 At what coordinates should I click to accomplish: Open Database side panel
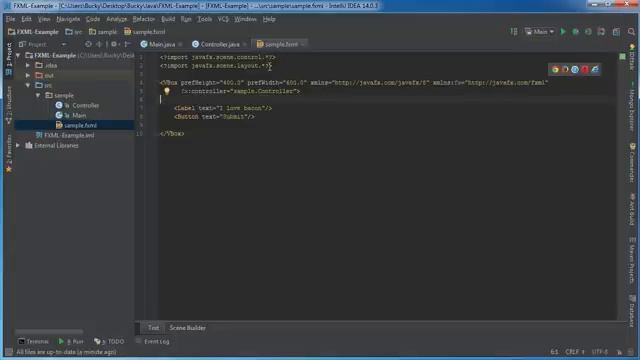(632, 311)
